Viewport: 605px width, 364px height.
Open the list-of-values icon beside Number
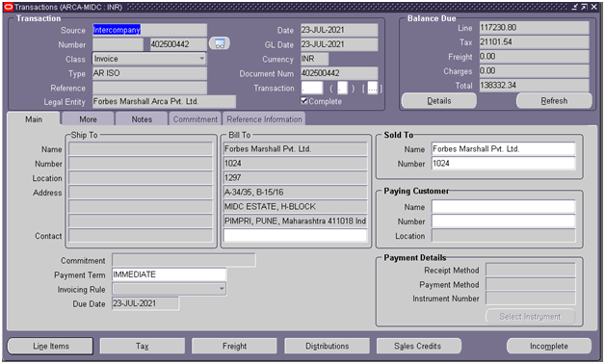220,43
